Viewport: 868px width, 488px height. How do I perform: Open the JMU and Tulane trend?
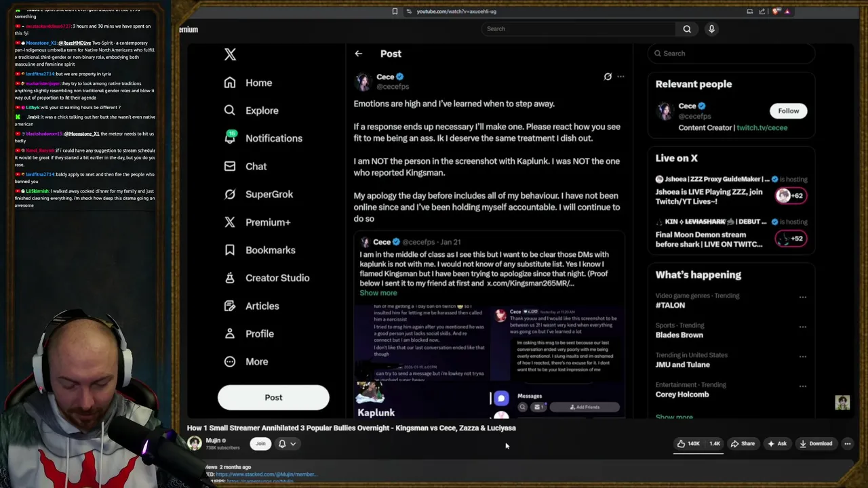682,365
